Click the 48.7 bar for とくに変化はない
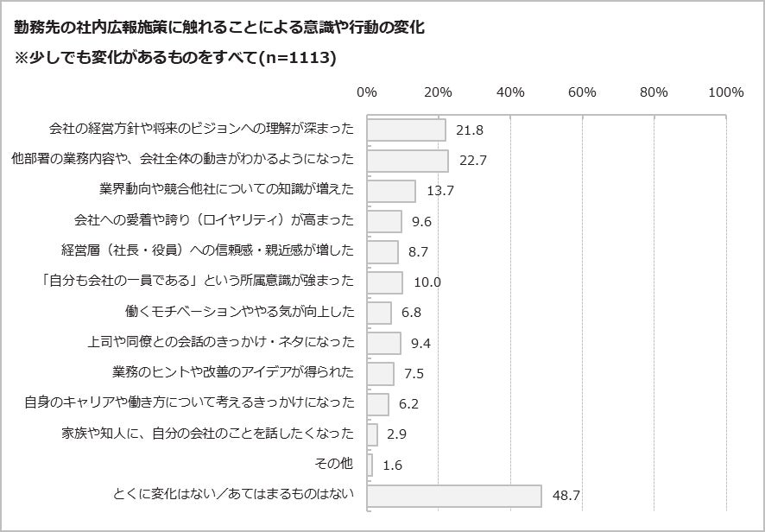Viewport: 765px width, 532px height. point(454,496)
